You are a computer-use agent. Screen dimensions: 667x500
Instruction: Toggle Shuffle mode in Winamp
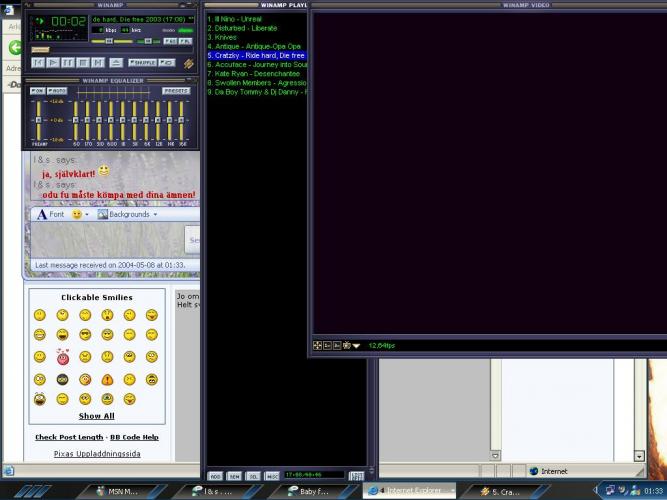[141, 62]
